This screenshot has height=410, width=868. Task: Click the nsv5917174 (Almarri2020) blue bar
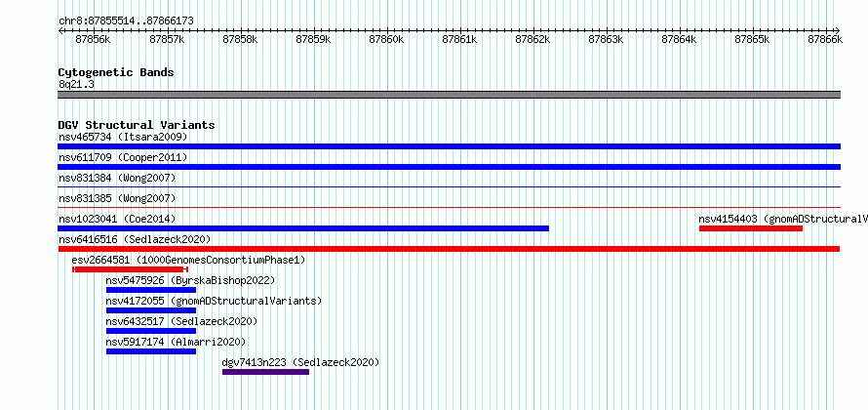[x=151, y=351]
